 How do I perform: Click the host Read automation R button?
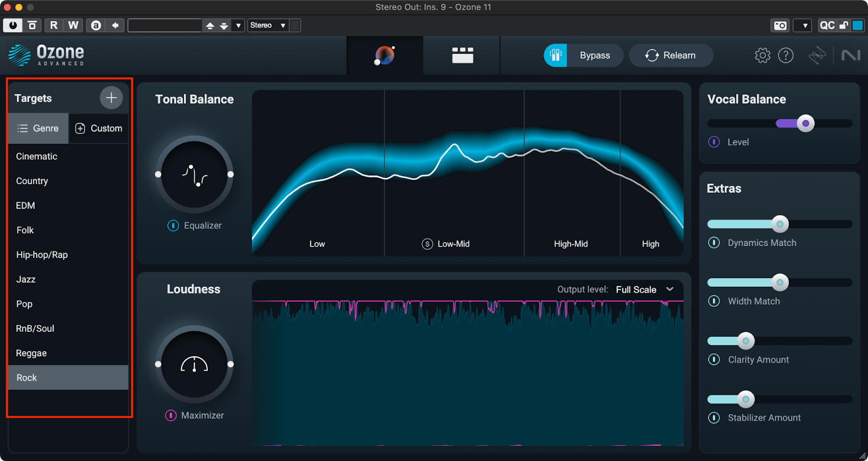pyautogui.click(x=54, y=25)
